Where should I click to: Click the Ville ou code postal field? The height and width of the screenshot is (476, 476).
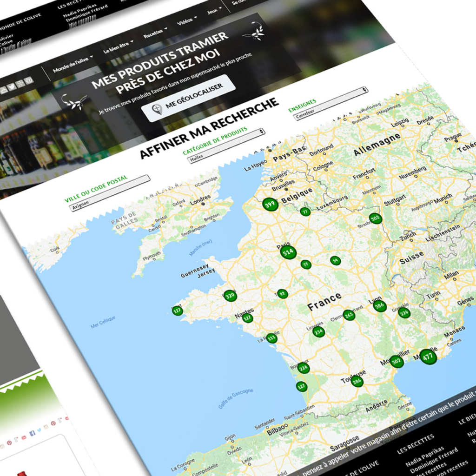[109, 193]
